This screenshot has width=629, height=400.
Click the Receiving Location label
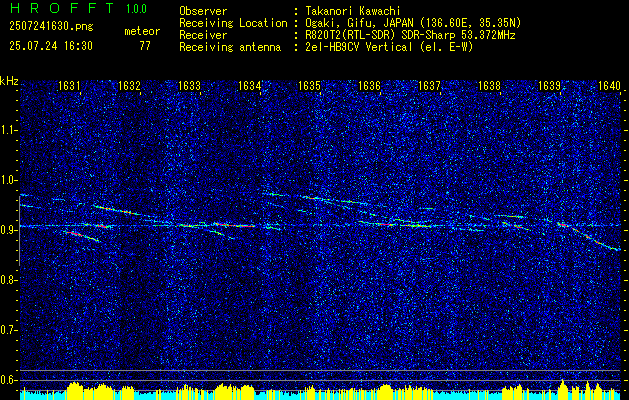tap(233, 23)
